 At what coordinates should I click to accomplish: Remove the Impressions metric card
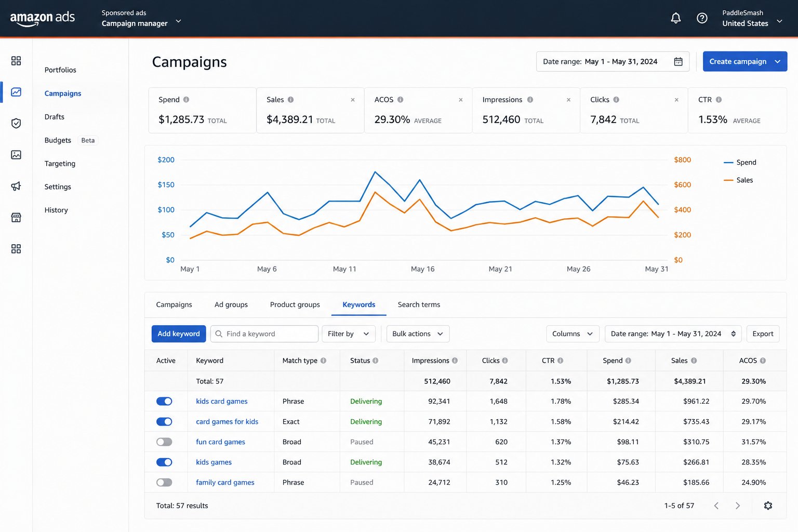(x=568, y=100)
